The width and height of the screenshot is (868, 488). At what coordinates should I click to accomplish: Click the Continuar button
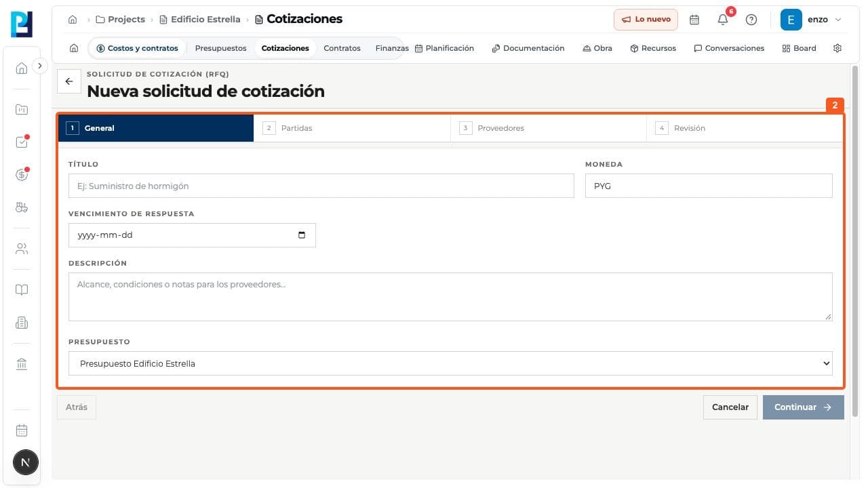point(804,407)
